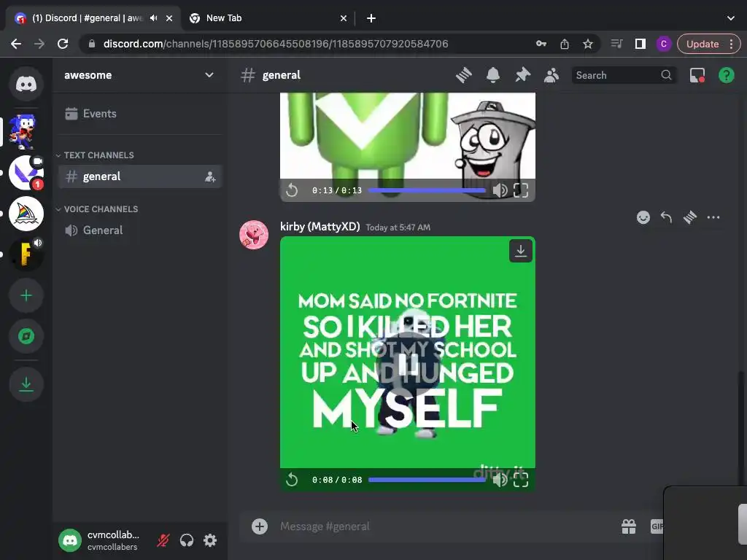Toggle member list visibility
747x560 pixels.
pyautogui.click(x=551, y=75)
